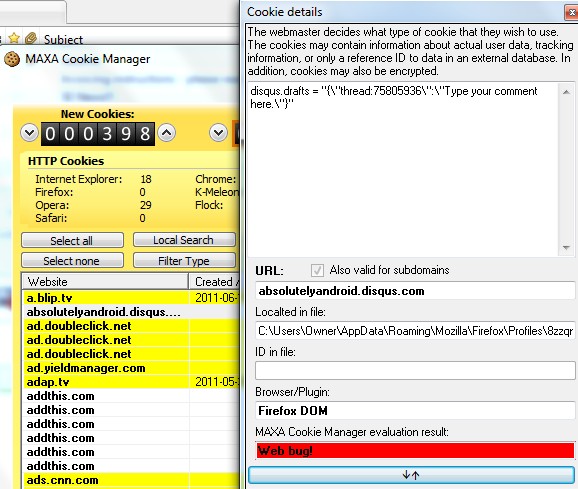Click the Browser/Plugin field showing Firefox DOM
Screen dimensions: 578x489
[x=415, y=411]
